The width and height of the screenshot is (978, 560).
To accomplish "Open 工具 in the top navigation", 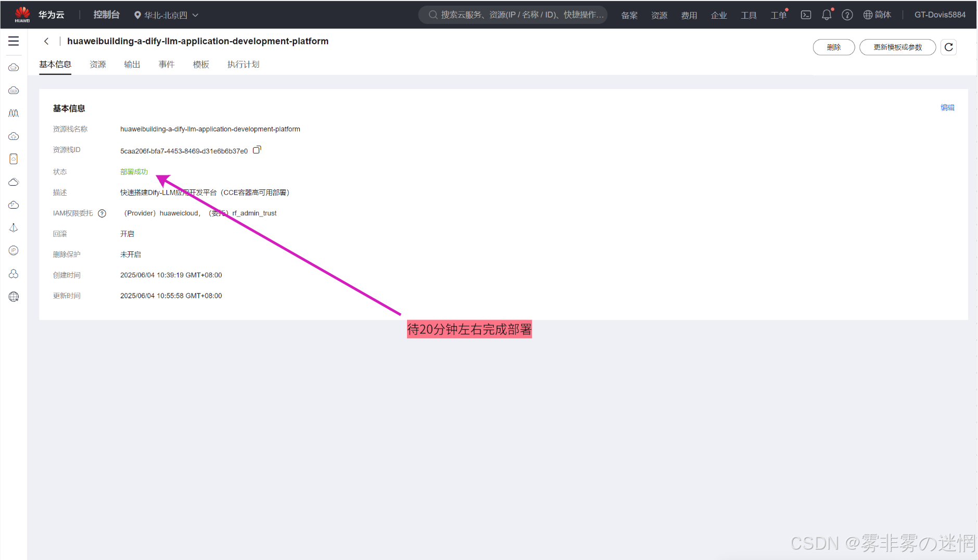I will coord(748,15).
